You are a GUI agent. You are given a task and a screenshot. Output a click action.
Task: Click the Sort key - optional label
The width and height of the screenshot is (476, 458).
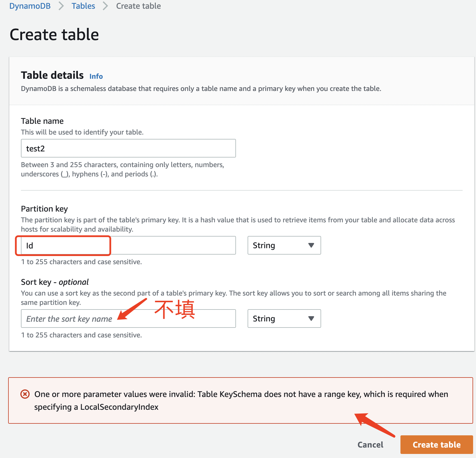pyautogui.click(x=55, y=282)
